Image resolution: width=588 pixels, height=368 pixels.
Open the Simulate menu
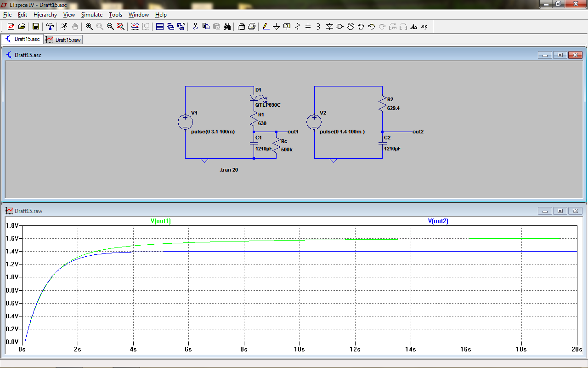tap(92, 15)
